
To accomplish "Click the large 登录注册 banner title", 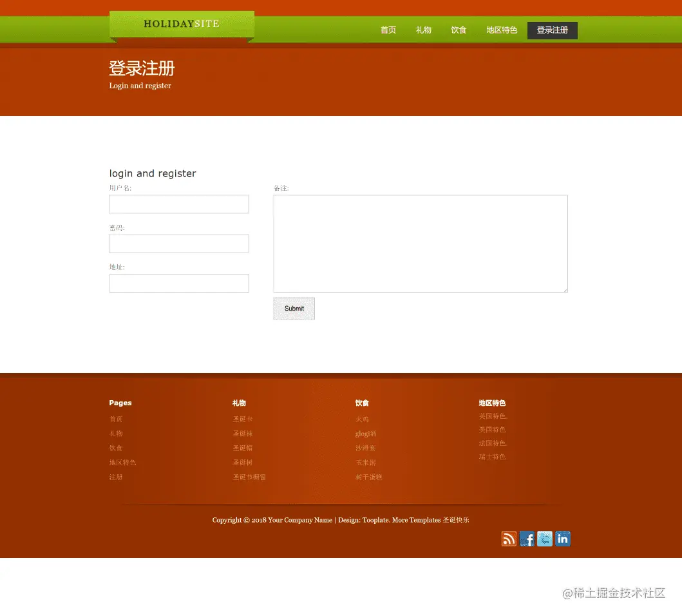I will coord(142,68).
